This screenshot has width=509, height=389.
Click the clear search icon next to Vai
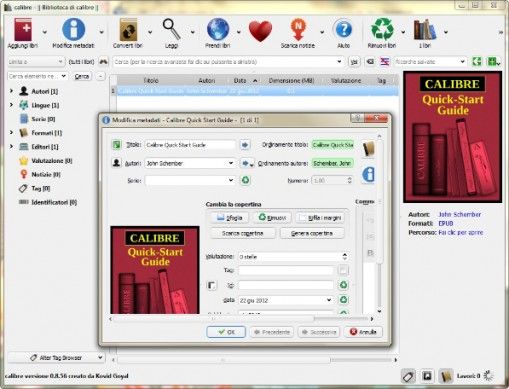pos(370,62)
